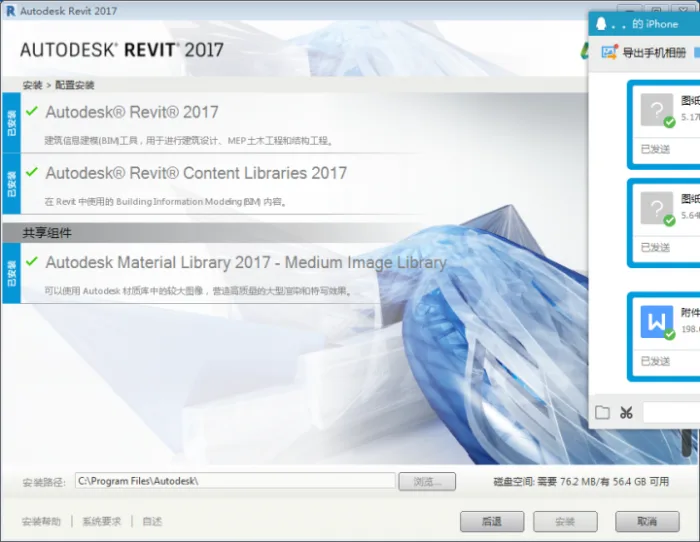Click the AUTODESK REVIT 2017 header logo
Viewport: 700px width, 542px height.
pyautogui.click(x=122, y=50)
